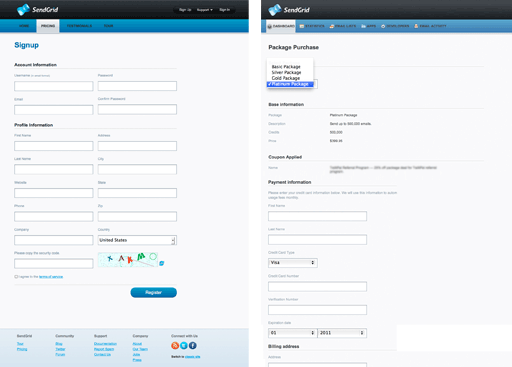
Task: Go to the Home tab
Action: point(24,26)
